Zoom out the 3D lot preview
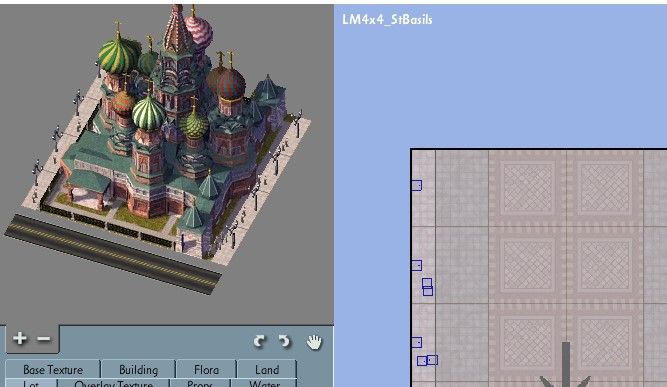 [x=43, y=339]
